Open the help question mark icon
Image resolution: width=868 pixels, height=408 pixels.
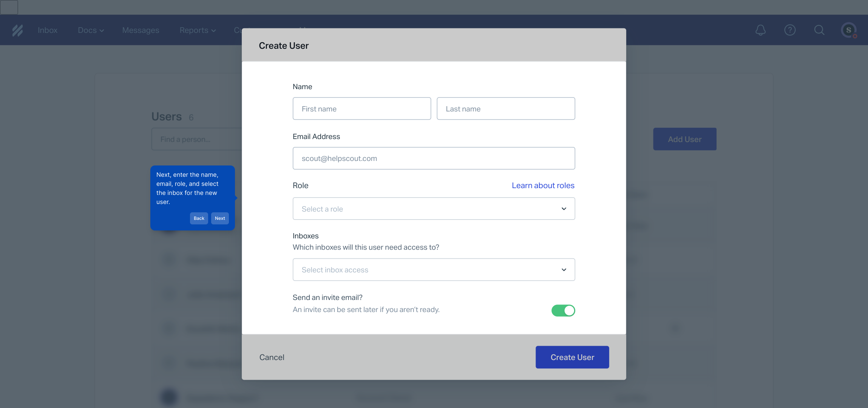pyautogui.click(x=790, y=30)
